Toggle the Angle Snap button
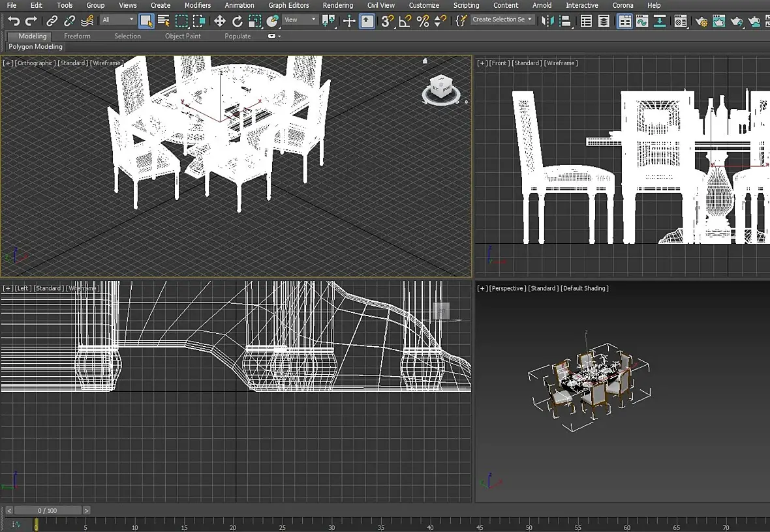770x532 pixels. 405,21
